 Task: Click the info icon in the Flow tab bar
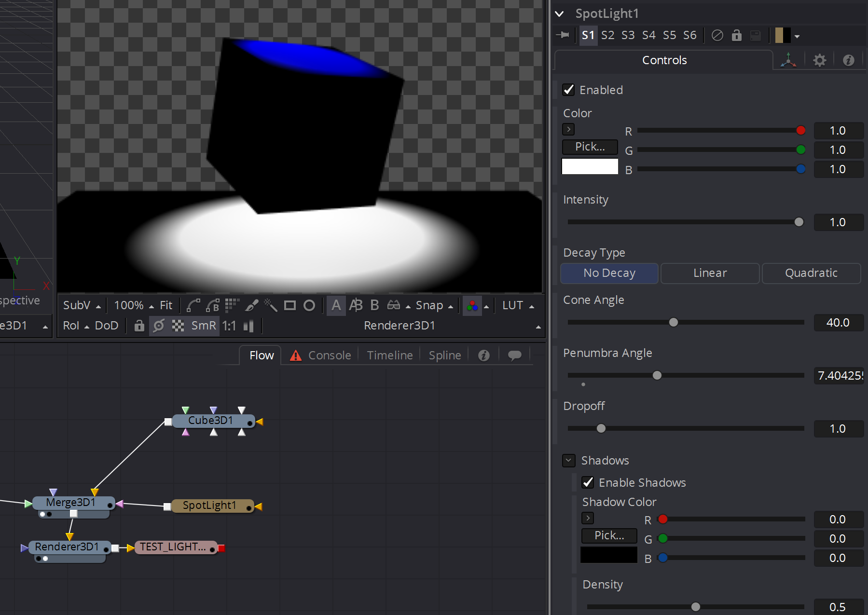tap(484, 355)
